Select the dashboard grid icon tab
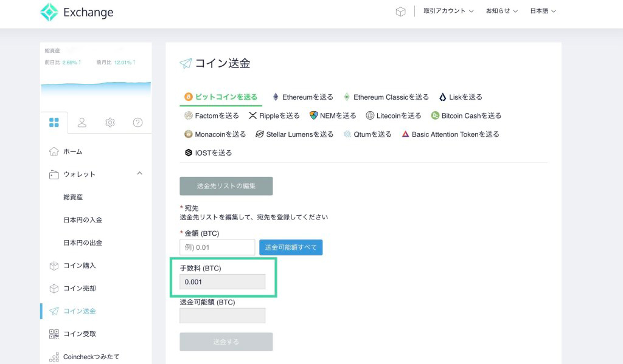The height and width of the screenshot is (364, 623). (x=54, y=122)
